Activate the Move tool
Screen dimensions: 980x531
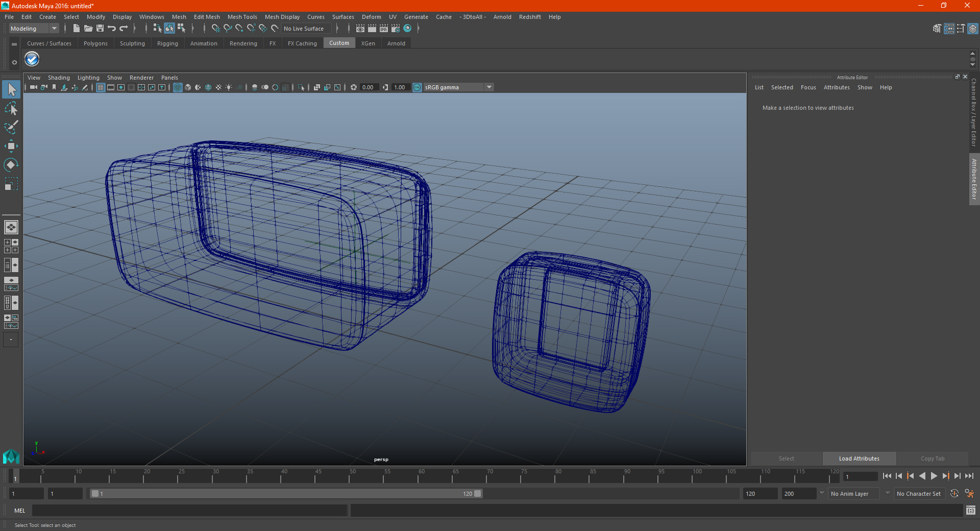(11, 146)
